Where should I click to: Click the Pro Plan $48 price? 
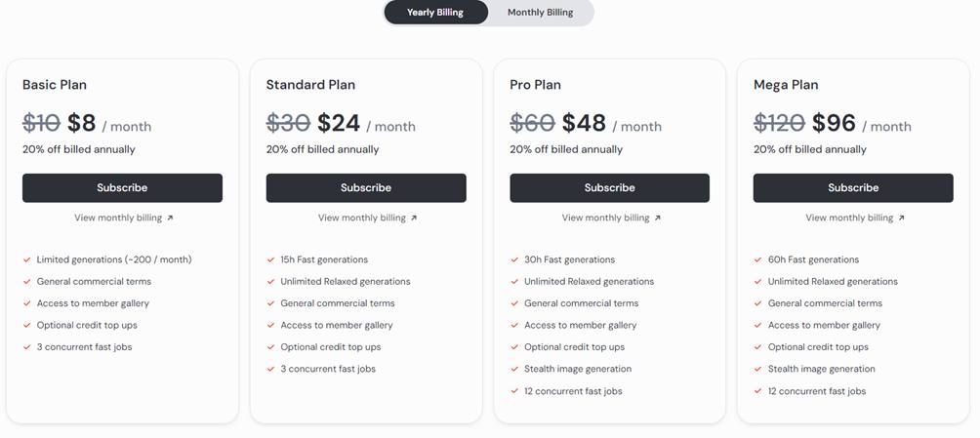tap(584, 124)
